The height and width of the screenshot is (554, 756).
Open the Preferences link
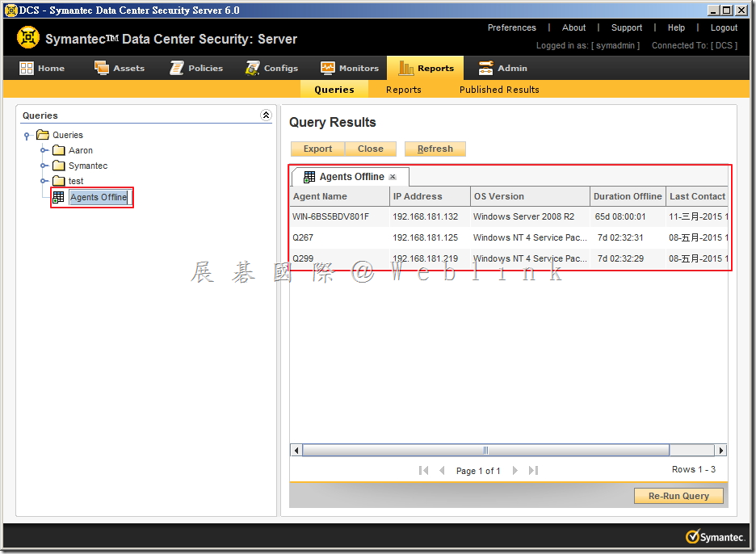(x=511, y=27)
